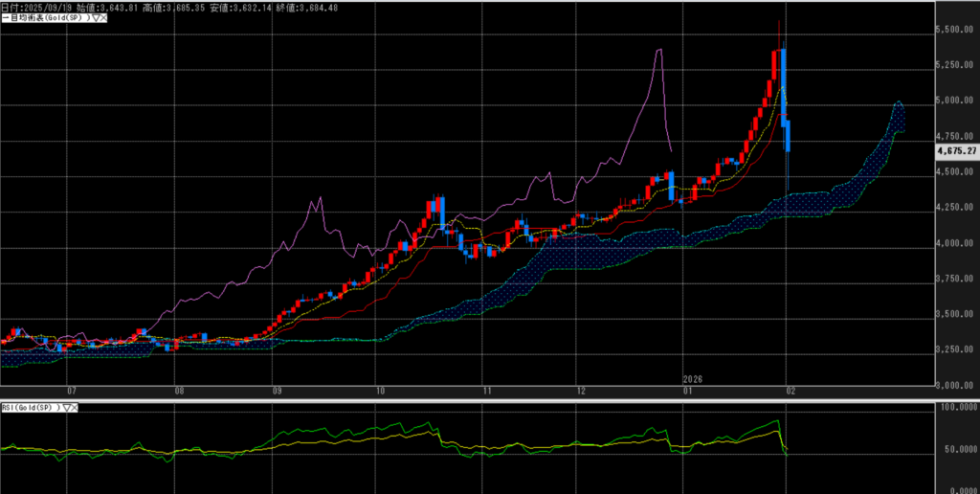Click the latest blue candlestick near 02
The width and height of the screenshot is (980, 494).
pyautogui.click(x=789, y=136)
